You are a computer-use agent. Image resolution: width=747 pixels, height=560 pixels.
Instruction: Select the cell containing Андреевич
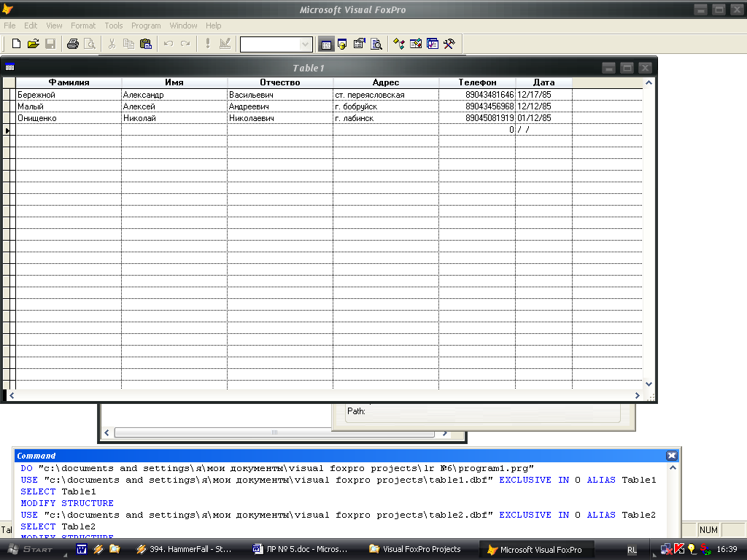pos(280,106)
